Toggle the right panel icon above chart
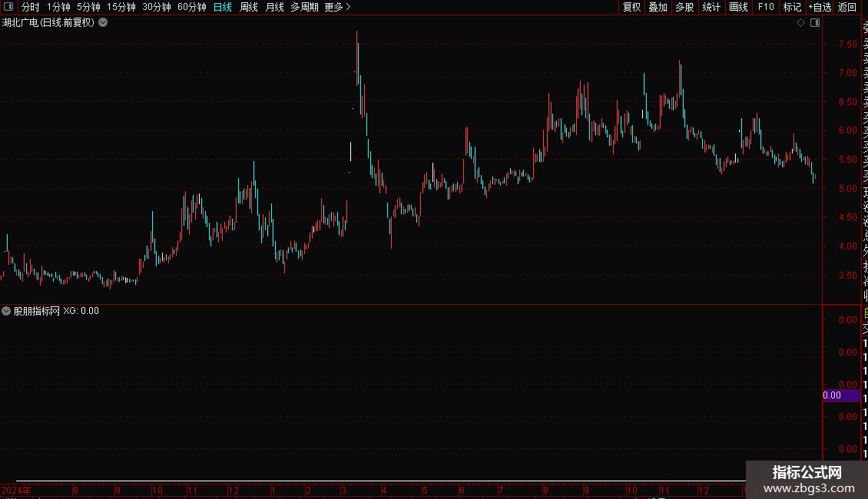868x499 pixels. click(x=815, y=23)
